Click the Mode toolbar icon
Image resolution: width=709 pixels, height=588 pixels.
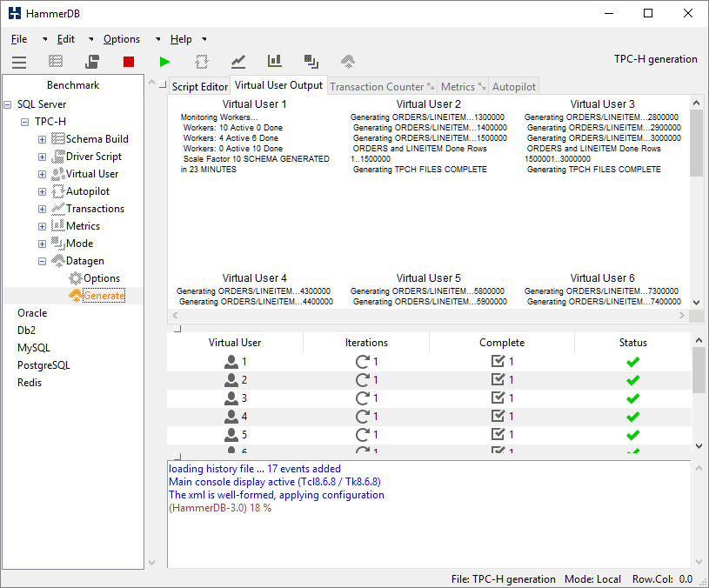pos(311,62)
